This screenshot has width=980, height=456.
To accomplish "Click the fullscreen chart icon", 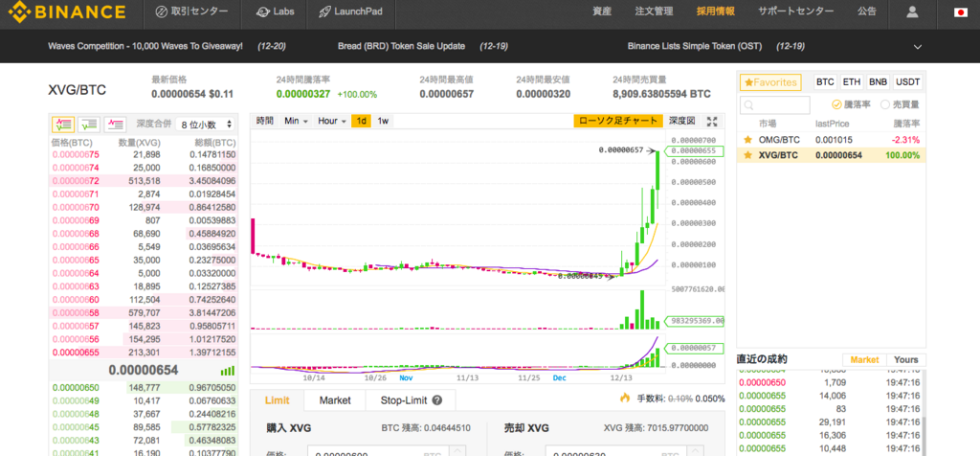I will pos(711,122).
